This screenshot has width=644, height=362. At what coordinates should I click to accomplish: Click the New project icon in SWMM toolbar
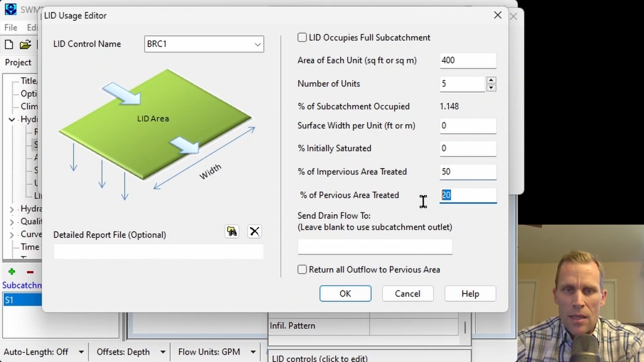tap(9, 45)
